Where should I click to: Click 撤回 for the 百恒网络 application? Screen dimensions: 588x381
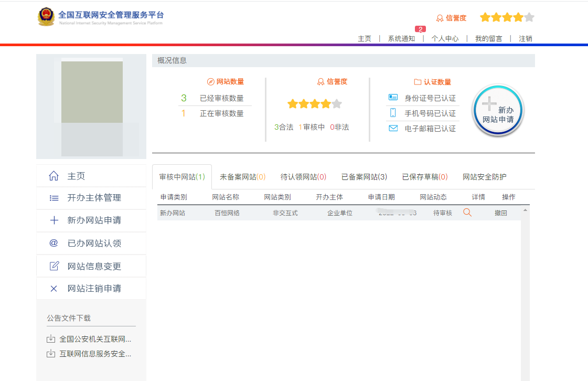click(500, 213)
